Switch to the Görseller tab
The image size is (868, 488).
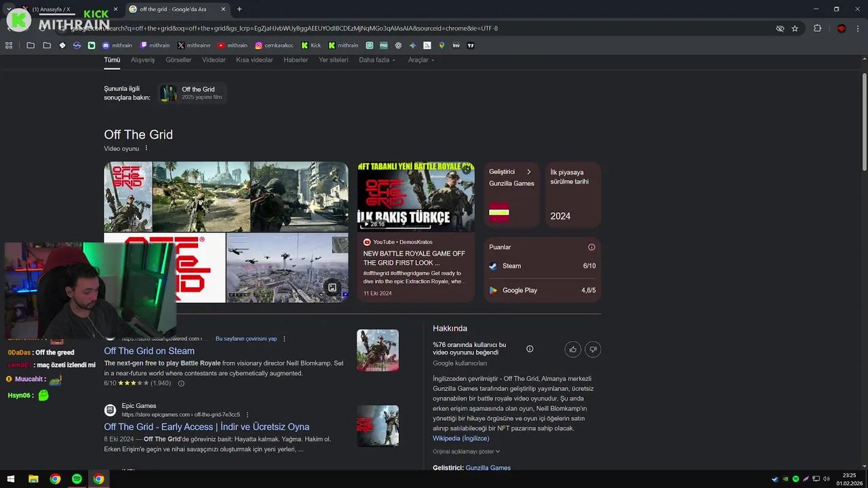click(178, 60)
